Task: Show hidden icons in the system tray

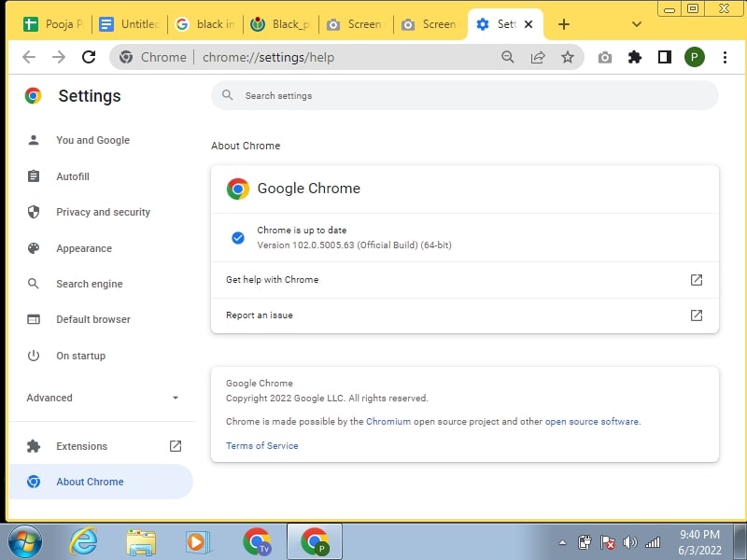Action: 562,541
